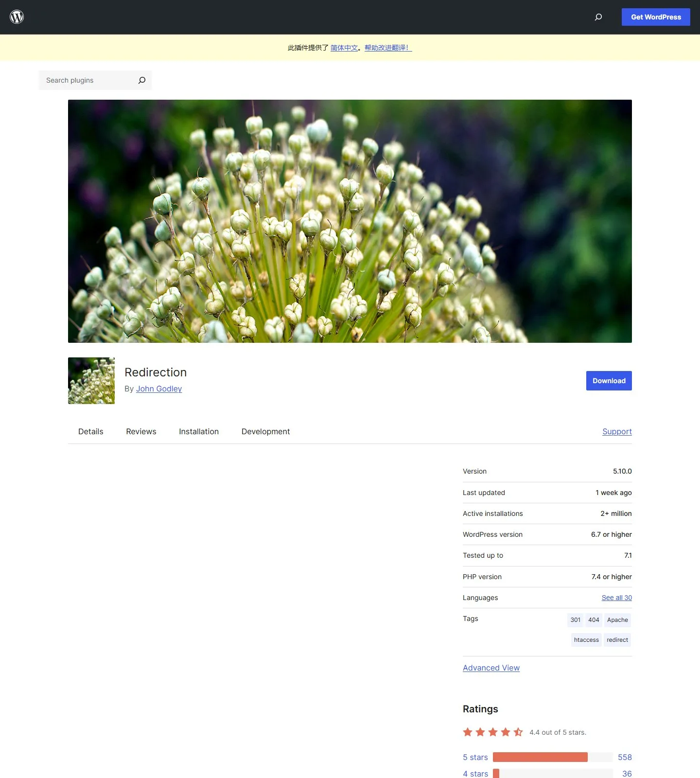Screen dimensions: 700x778
Task: Switch to the Reviews tab
Action: [x=141, y=431]
